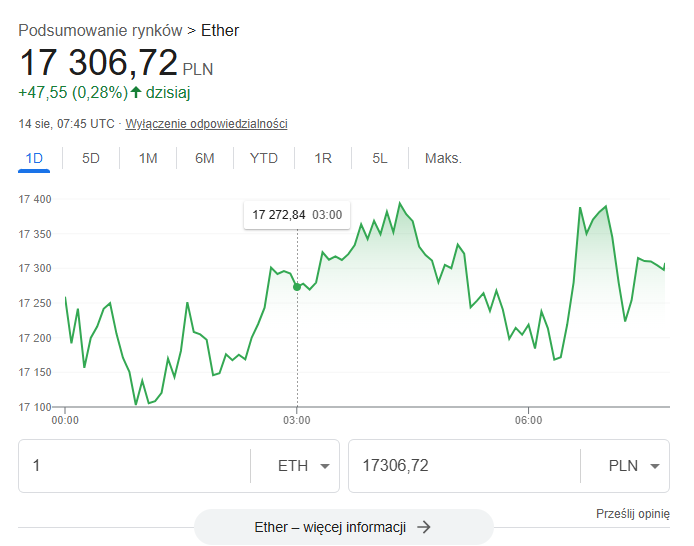The height and width of the screenshot is (546, 694).
Task: Click the arrow icon in Ether info button
Action: [x=424, y=527]
